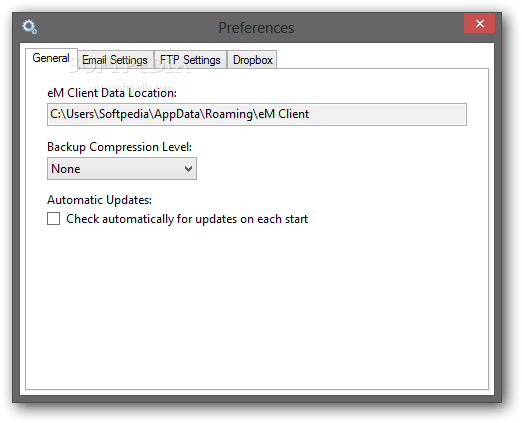The width and height of the screenshot is (522, 423).
Task: Click the gear icon in the title bar
Action: click(x=29, y=27)
